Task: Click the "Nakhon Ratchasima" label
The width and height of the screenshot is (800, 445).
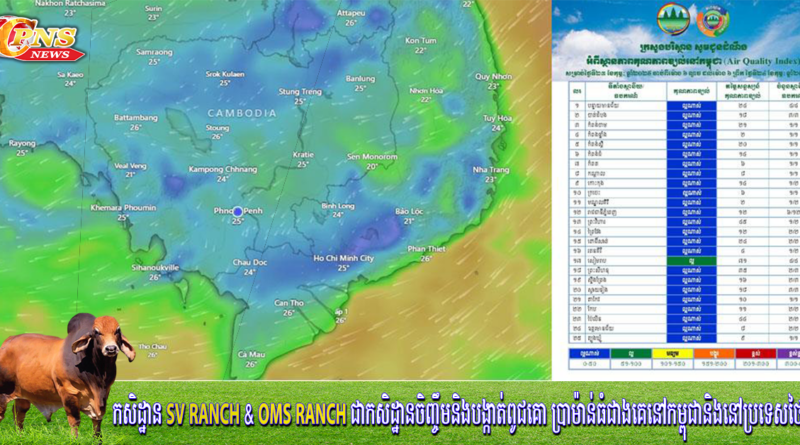Action: point(70,4)
